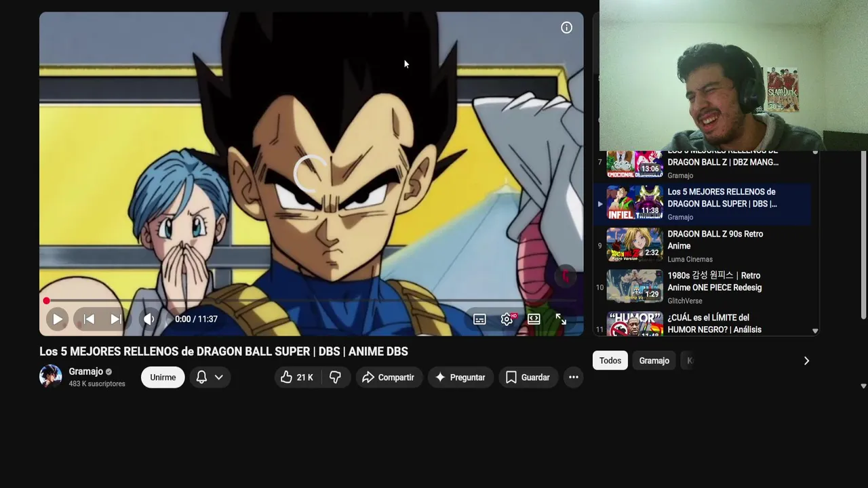The height and width of the screenshot is (488, 868).
Task: Mute the video using the volume icon
Action: click(149, 319)
